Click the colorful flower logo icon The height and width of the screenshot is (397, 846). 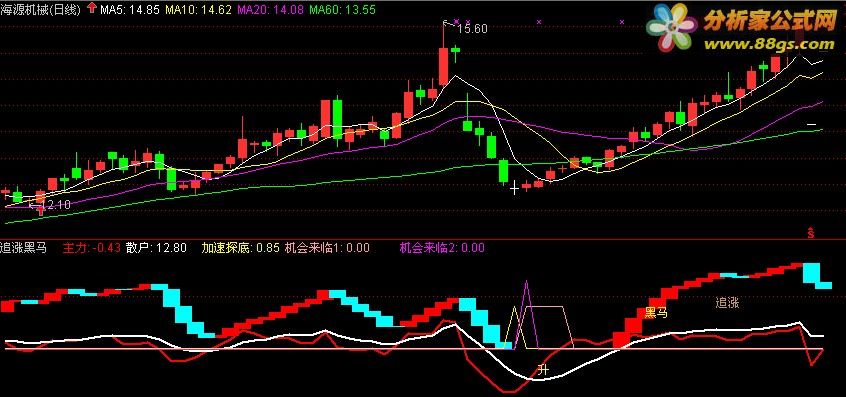coord(672,27)
